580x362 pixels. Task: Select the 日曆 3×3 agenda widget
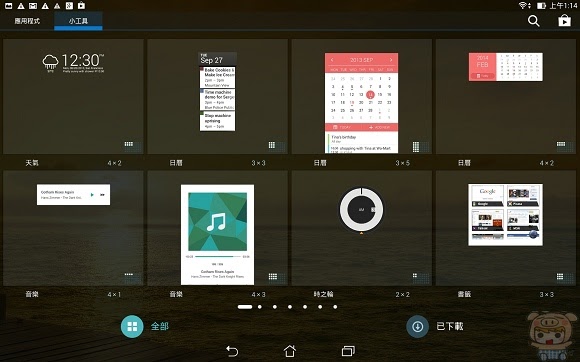coord(218,97)
